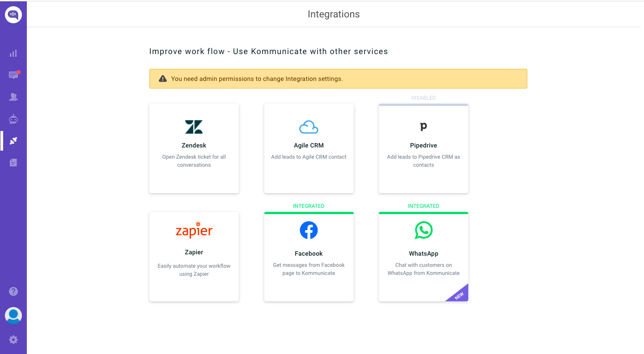Viewport: 644px width, 354px height.
Task: Click the Facebook logo icon
Action: click(309, 230)
